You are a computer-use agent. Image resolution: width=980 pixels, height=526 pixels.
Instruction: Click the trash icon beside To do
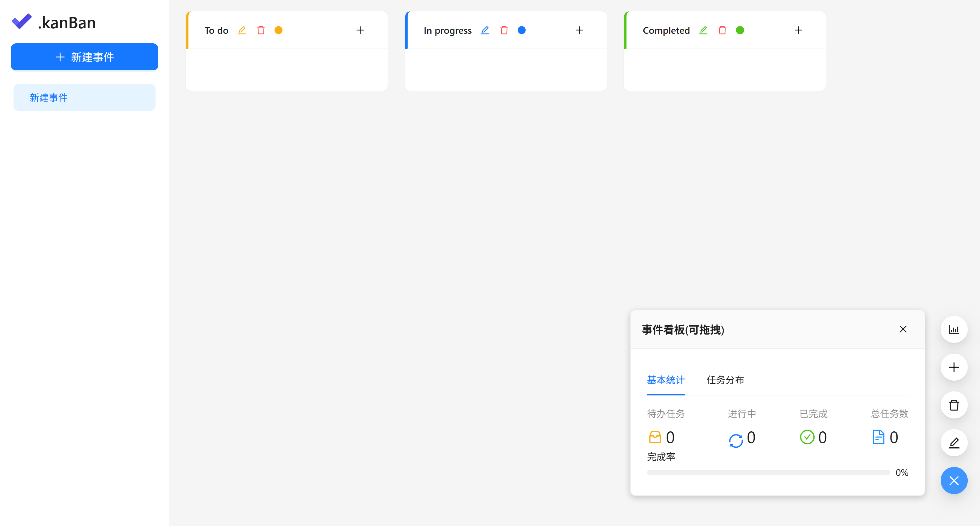coord(261,30)
